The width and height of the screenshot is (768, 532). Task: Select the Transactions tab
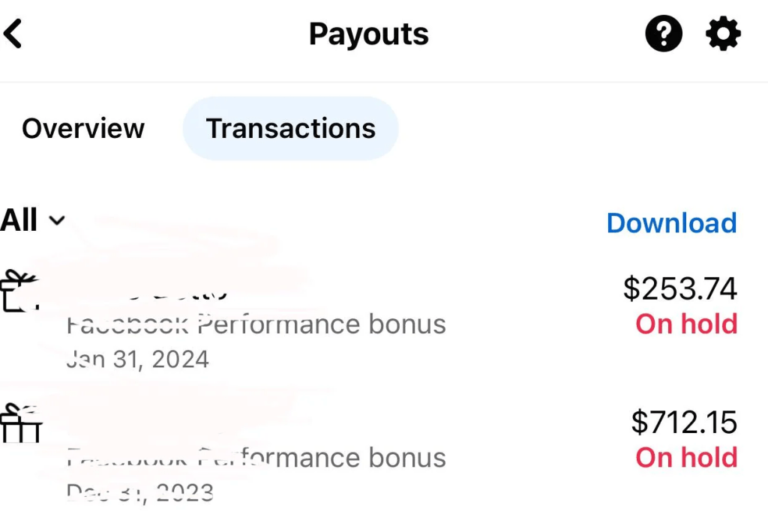(x=290, y=128)
